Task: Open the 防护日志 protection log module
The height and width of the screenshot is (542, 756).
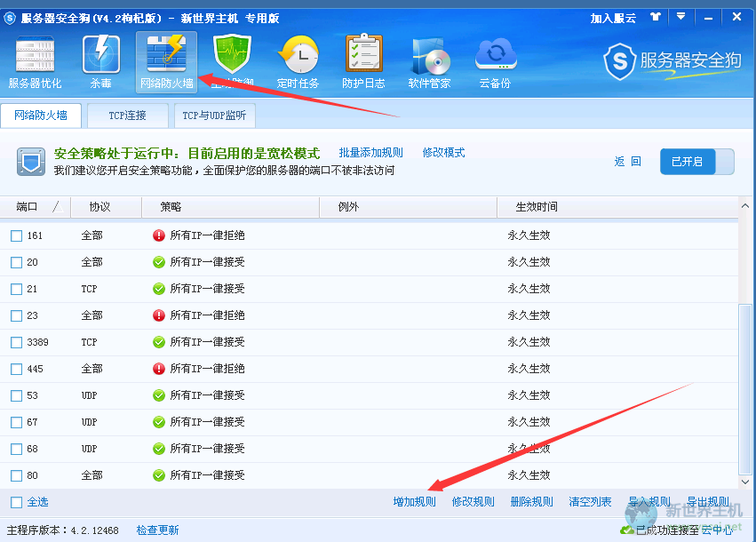Action: 363,61
